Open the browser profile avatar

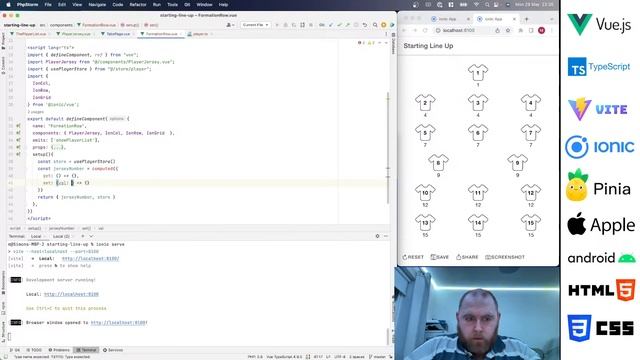click(x=542, y=31)
